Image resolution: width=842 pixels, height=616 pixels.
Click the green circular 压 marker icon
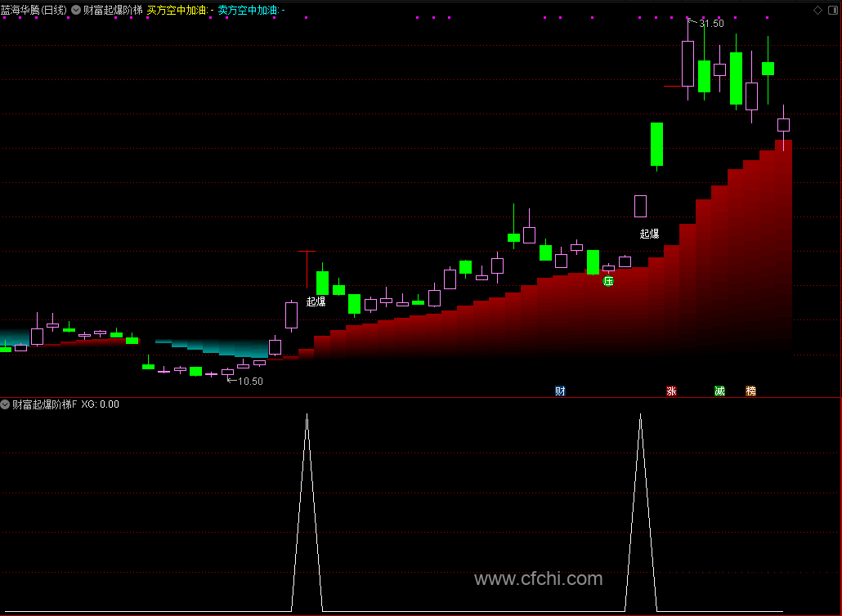[608, 281]
